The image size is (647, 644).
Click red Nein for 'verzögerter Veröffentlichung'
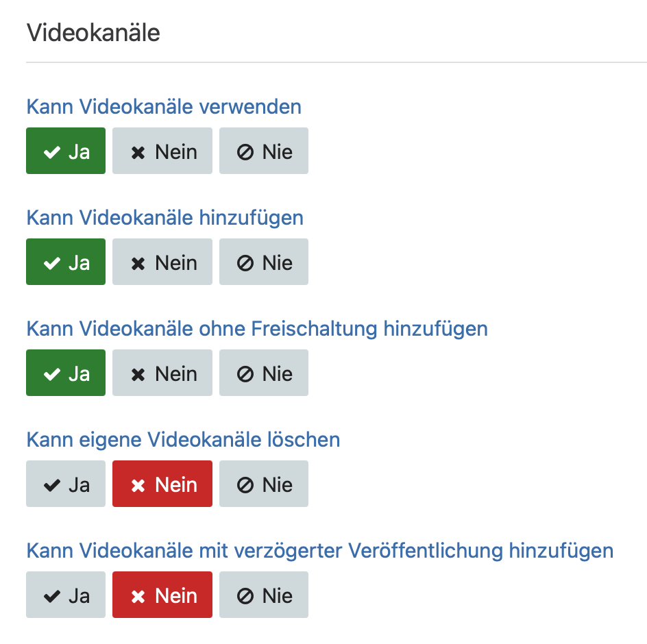coord(162,595)
